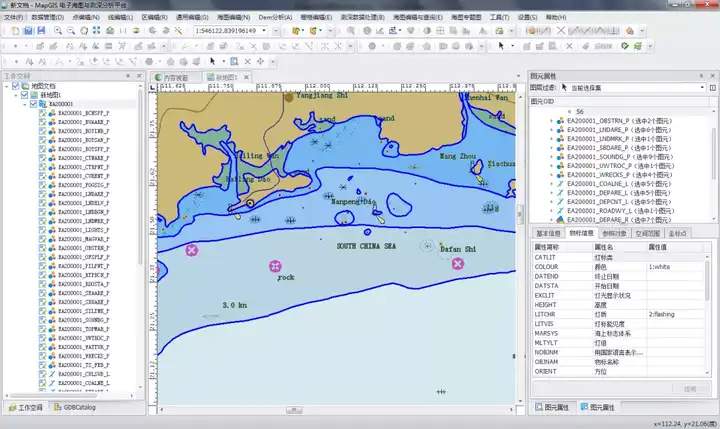Image resolution: width=720 pixels, height=429 pixels.
Task: Close the 新地图1 document tab
Action: pos(246,77)
